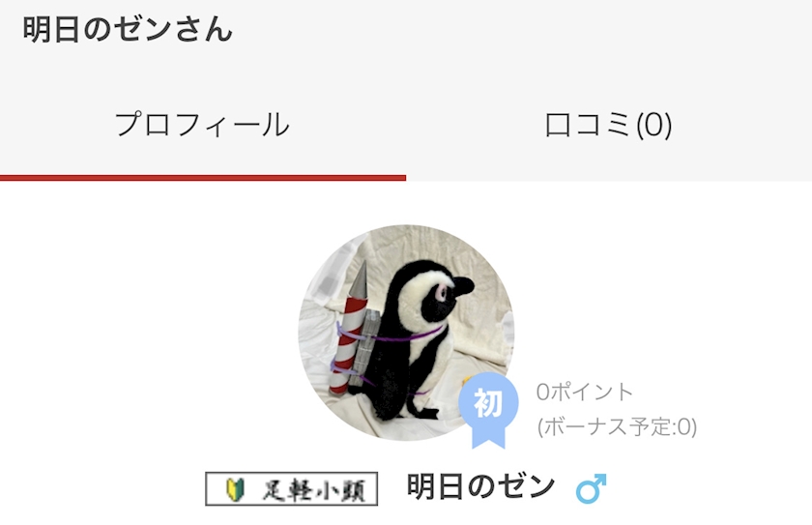Screen dimensions: 812x525
Task: Click the red active-tab underline indicator
Action: (x=203, y=178)
